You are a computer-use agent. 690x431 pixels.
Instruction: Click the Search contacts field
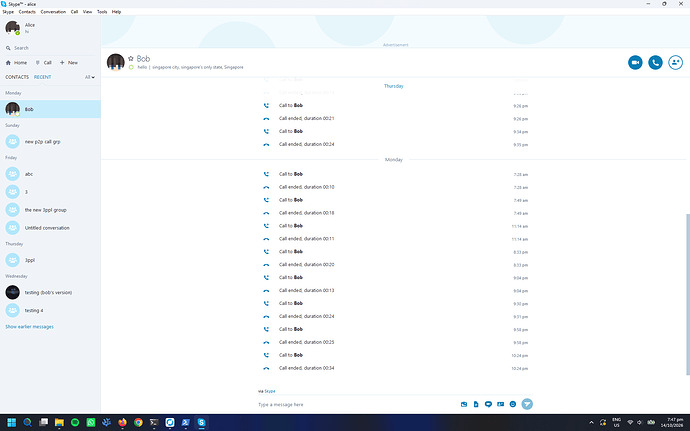(x=50, y=48)
